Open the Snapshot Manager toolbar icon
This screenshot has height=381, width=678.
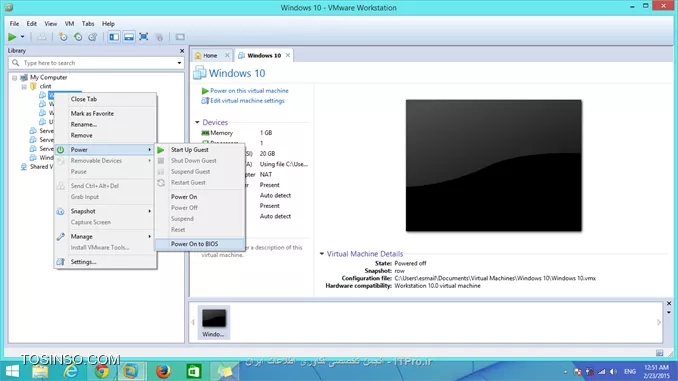93,37
